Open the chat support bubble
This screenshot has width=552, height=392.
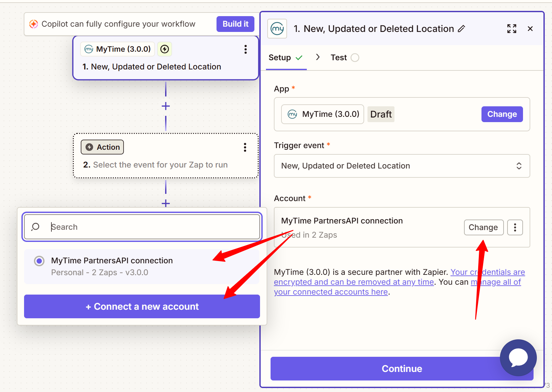tap(518, 358)
